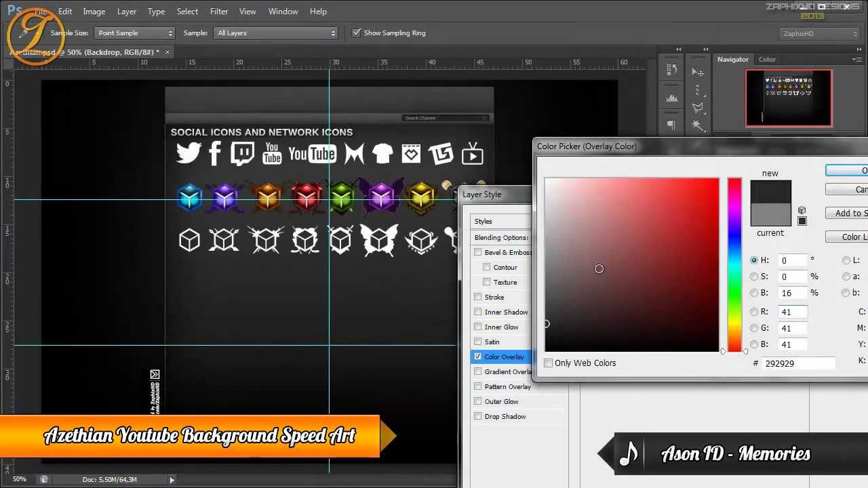Click the red cube gem icon
Image resolution: width=868 pixels, height=488 pixels.
tap(306, 198)
